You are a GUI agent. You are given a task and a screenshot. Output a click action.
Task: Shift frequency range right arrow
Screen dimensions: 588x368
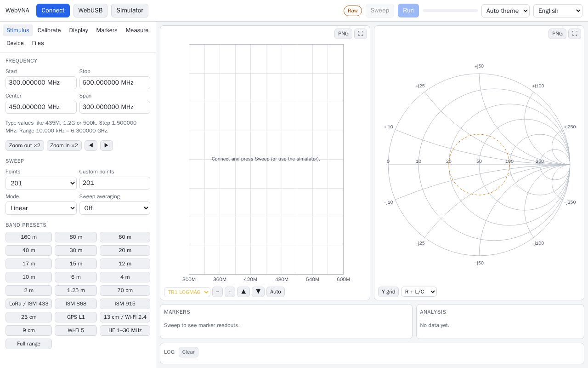coord(107,145)
